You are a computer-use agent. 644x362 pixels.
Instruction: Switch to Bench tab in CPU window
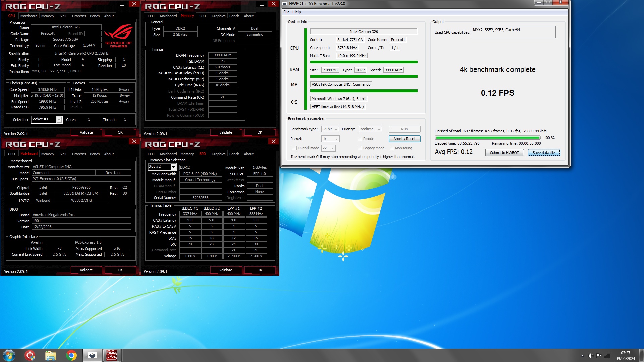coord(95,16)
